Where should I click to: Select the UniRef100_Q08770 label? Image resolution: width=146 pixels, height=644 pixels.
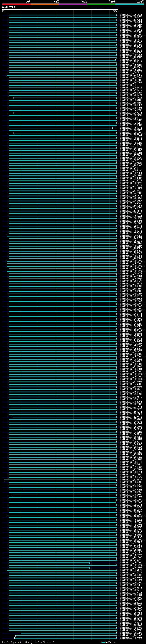pos(131,95)
